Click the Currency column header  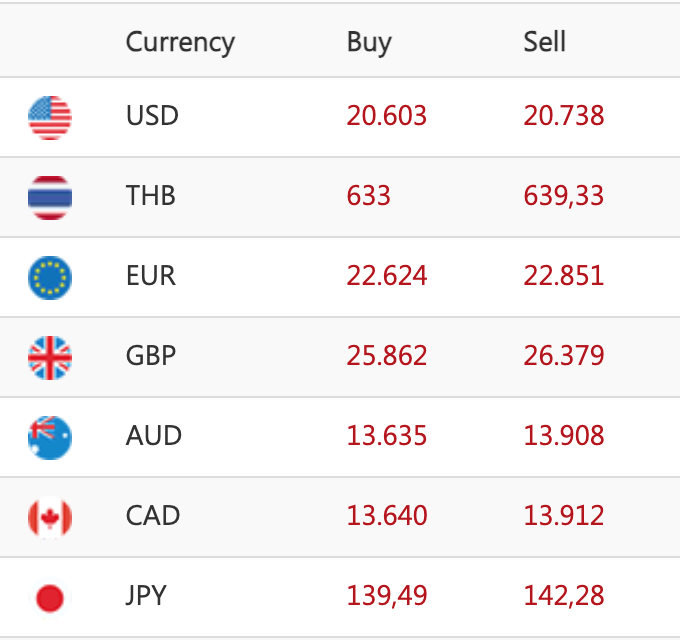pyautogui.click(x=180, y=42)
